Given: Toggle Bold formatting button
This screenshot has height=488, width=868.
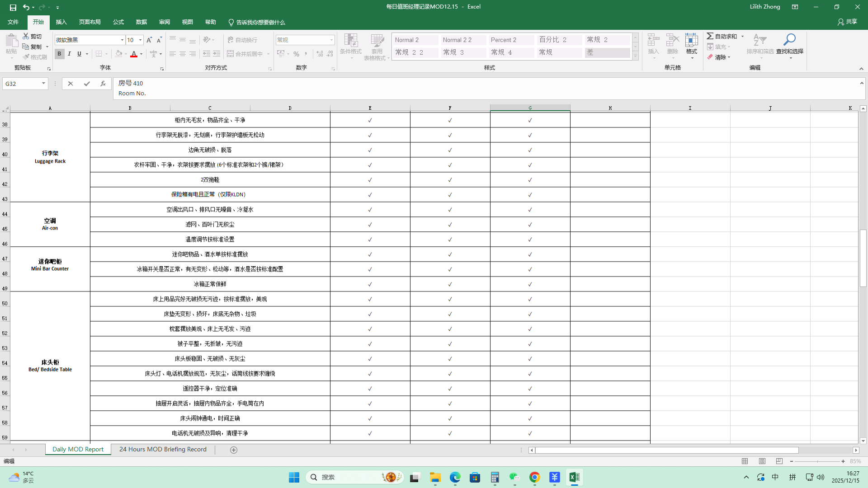Looking at the screenshot, I should pyautogui.click(x=59, y=54).
